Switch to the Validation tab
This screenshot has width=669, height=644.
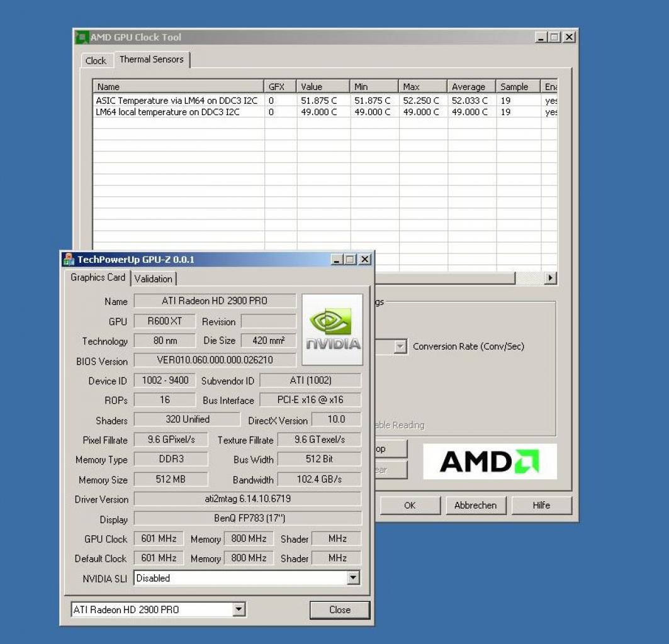tap(153, 279)
